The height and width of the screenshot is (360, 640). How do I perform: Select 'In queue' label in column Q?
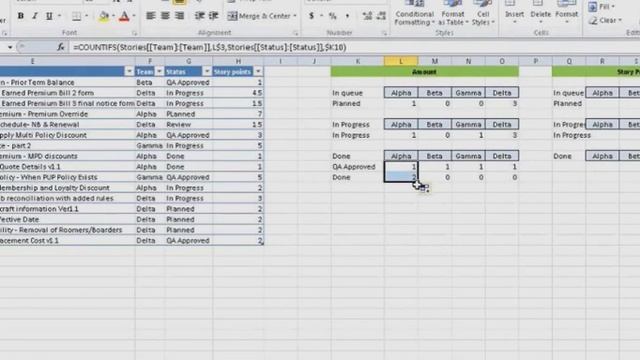pyautogui.click(x=568, y=93)
